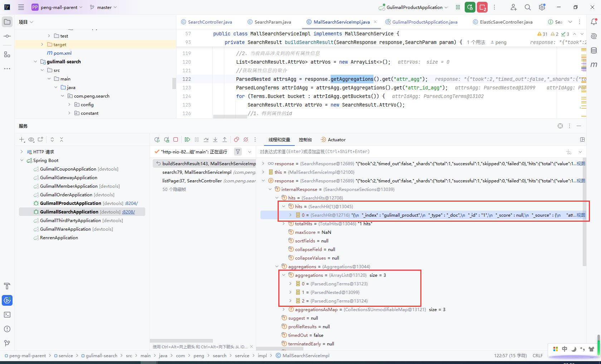
Task: Switch to SearchController.java tab
Action: coord(206,22)
